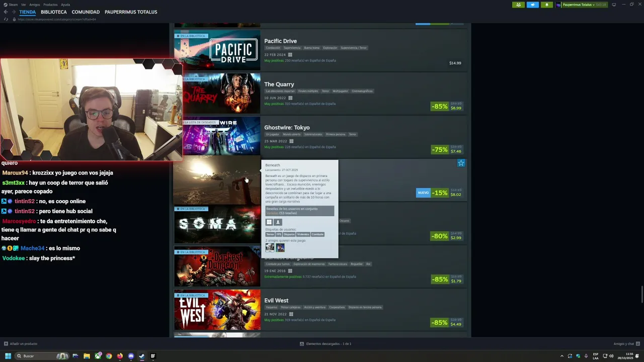Click the Terror tag under The Quarry
The image size is (644, 362).
(x=326, y=91)
